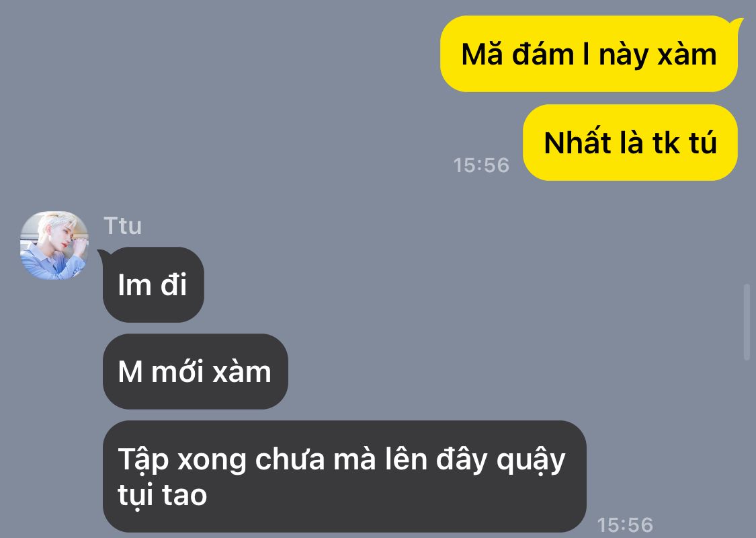Click the chat scrollbar thumb at right
The width and height of the screenshot is (756, 538).
[x=747, y=322]
